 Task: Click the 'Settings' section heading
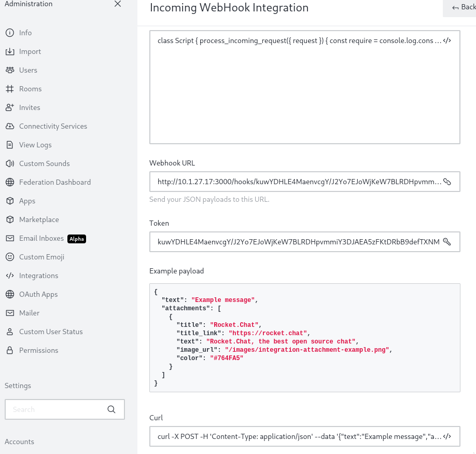[x=18, y=386]
